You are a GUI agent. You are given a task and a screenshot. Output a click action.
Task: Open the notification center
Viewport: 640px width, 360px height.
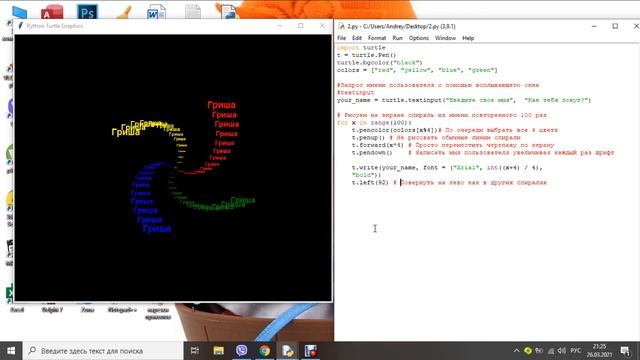[625, 351]
